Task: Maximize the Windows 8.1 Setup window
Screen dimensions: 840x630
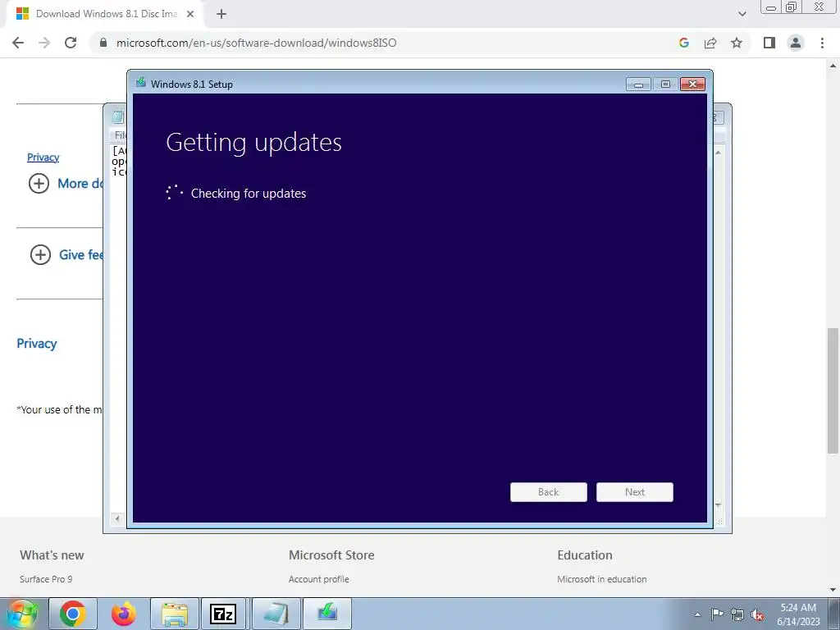Action: point(665,84)
